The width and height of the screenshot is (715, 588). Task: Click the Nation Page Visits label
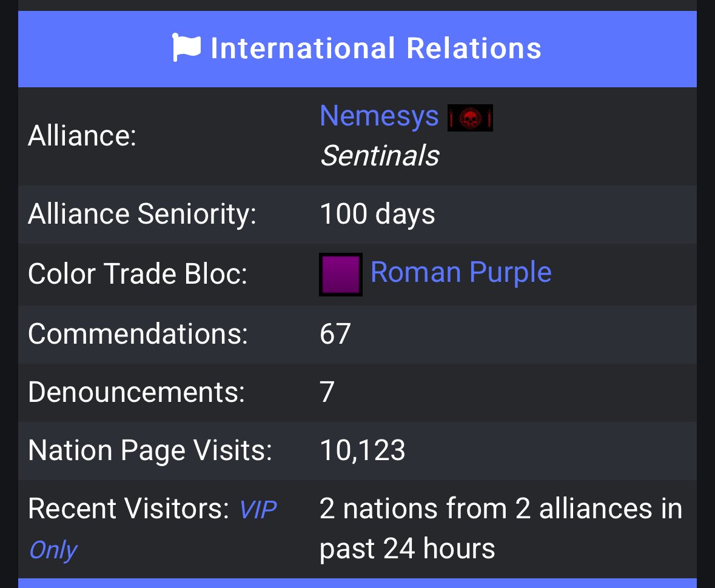coord(150,450)
